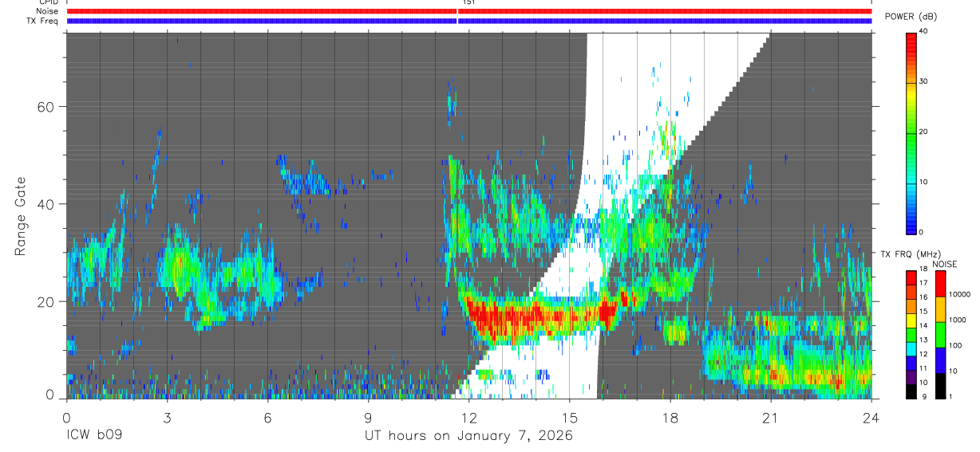The image size is (980, 452).
Task: Click x-axis tick label '21'
Action: tap(771, 418)
